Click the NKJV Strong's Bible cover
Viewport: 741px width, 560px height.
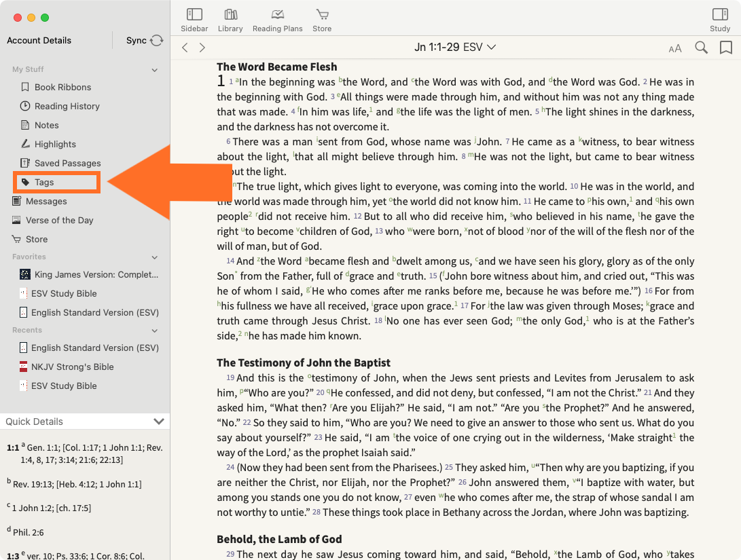click(23, 367)
